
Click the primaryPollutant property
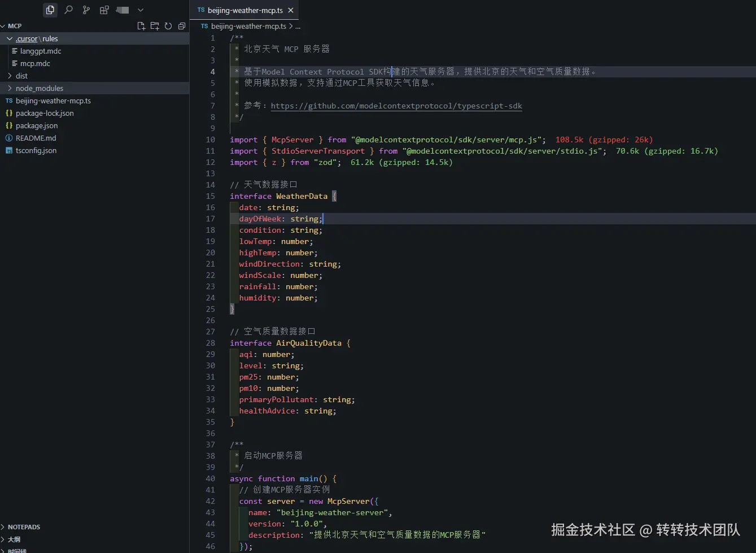276,399
